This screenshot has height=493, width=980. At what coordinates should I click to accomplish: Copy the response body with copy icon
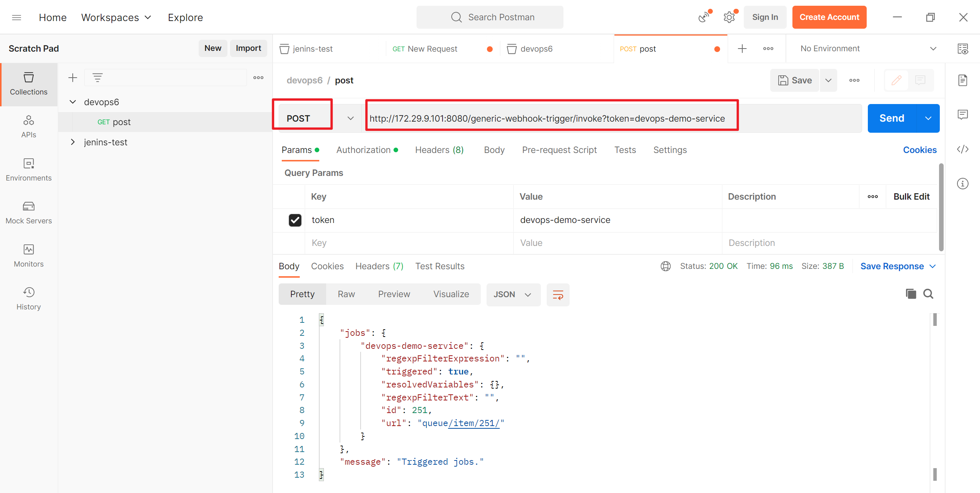[911, 294]
